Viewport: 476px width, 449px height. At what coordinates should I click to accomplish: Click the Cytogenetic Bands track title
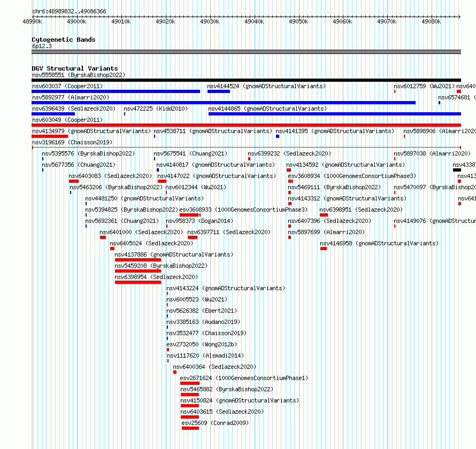coord(64,40)
